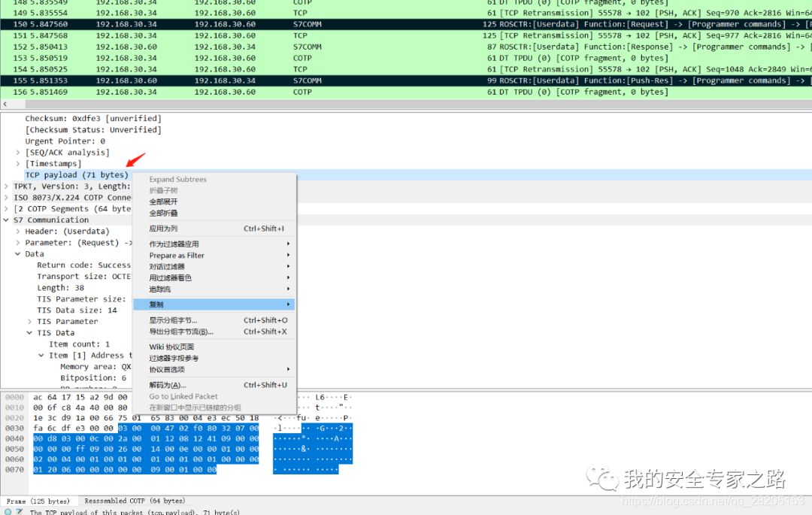Select packet 152 S7COMM Response row

pyautogui.click(x=406, y=47)
